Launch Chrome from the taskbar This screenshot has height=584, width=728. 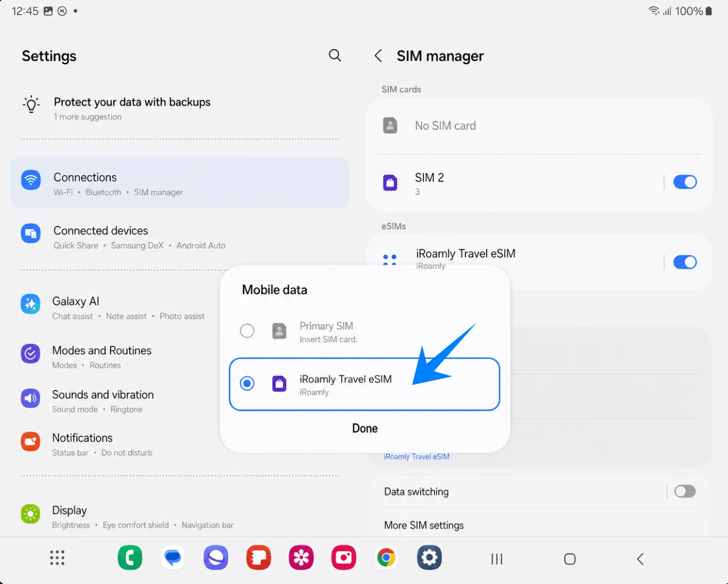(x=386, y=558)
